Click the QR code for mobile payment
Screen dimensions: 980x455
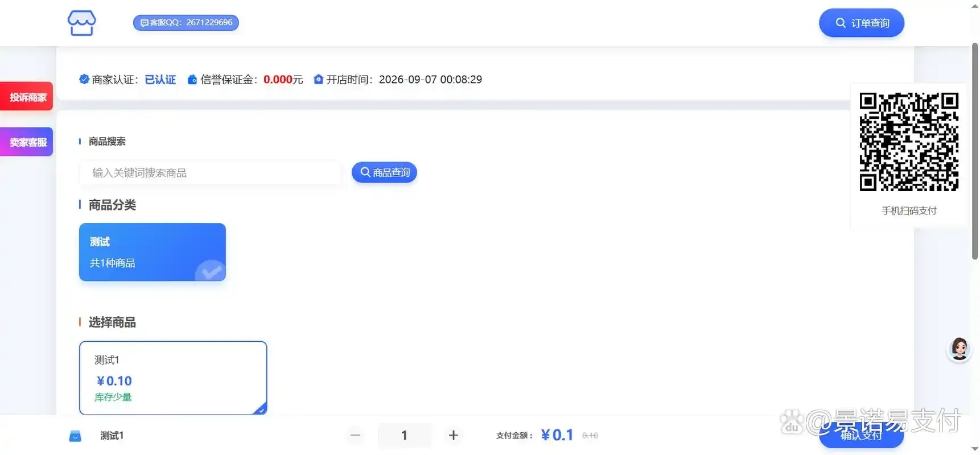(x=909, y=142)
